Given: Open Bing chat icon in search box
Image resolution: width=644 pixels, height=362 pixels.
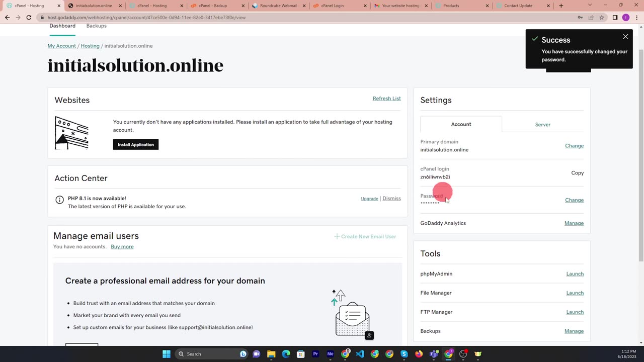Looking at the screenshot, I should click(243, 354).
